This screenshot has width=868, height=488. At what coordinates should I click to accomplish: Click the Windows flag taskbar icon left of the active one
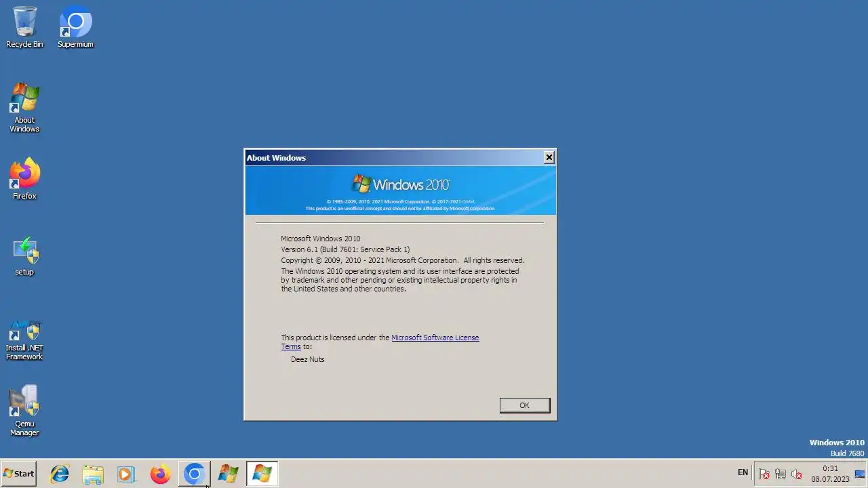(228, 474)
